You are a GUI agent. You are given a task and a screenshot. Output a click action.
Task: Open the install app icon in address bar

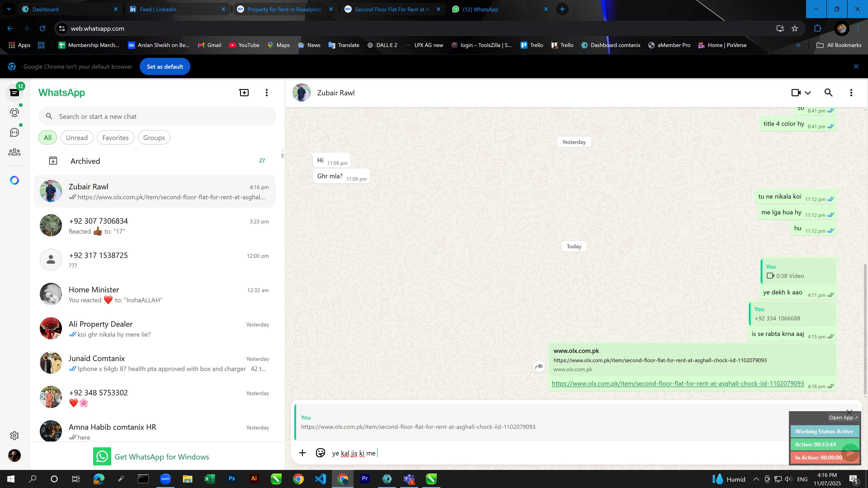click(780, 29)
